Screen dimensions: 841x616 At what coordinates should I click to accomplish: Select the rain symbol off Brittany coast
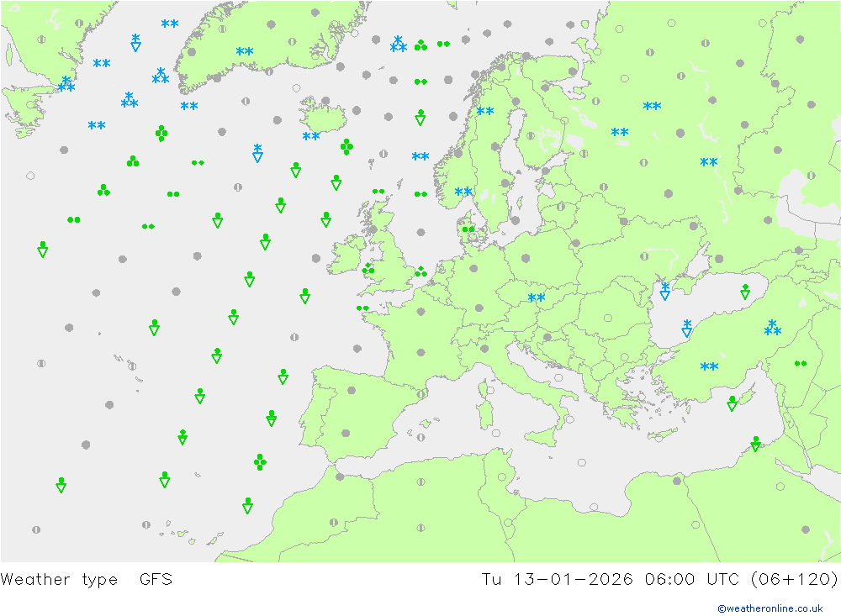tap(362, 308)
